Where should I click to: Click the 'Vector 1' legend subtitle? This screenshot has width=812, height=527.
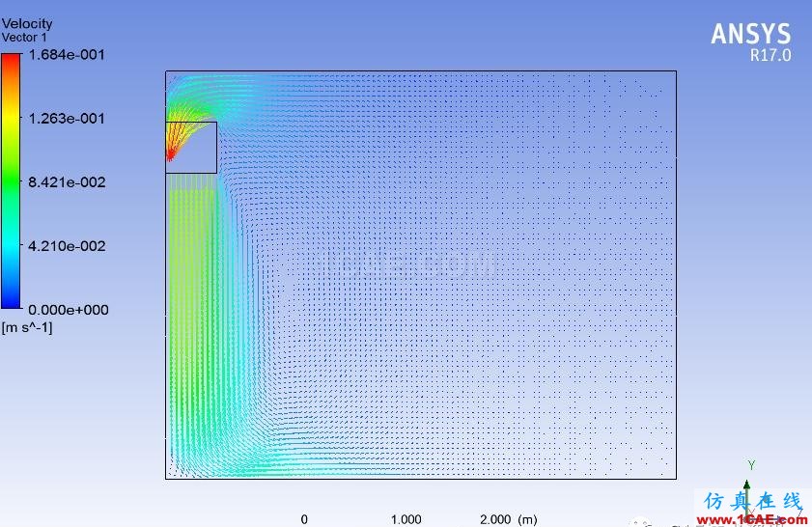click(x=24, y=38)
